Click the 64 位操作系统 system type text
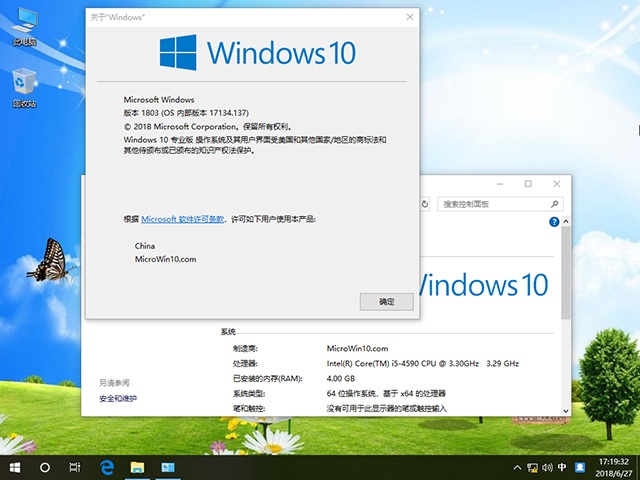The image size is (640, 480). (x=386, y=393)
